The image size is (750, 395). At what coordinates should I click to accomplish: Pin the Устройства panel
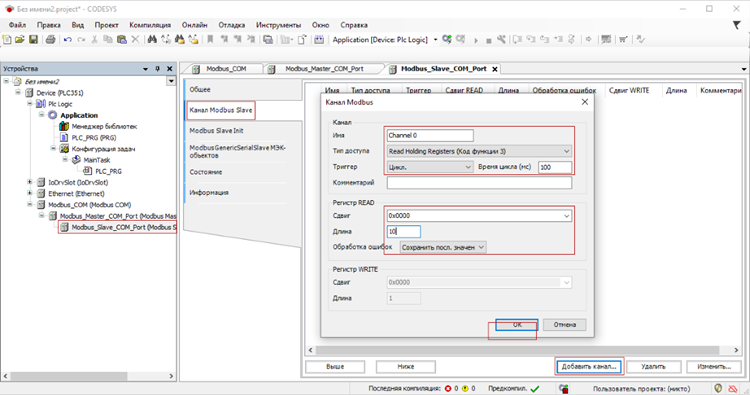[157, 69]
